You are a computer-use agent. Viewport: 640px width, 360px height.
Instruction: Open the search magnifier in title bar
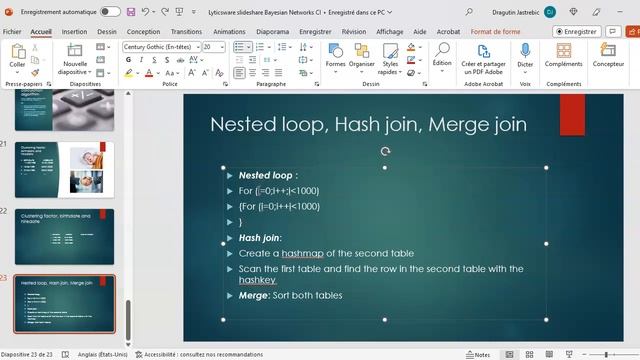point(469,12)
